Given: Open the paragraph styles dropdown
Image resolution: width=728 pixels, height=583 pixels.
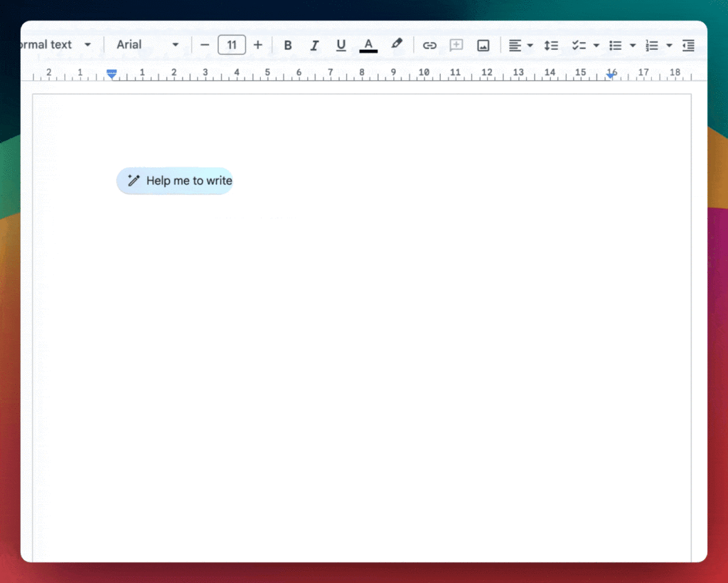Looking at the screenshot, I should tap(87, 44).
